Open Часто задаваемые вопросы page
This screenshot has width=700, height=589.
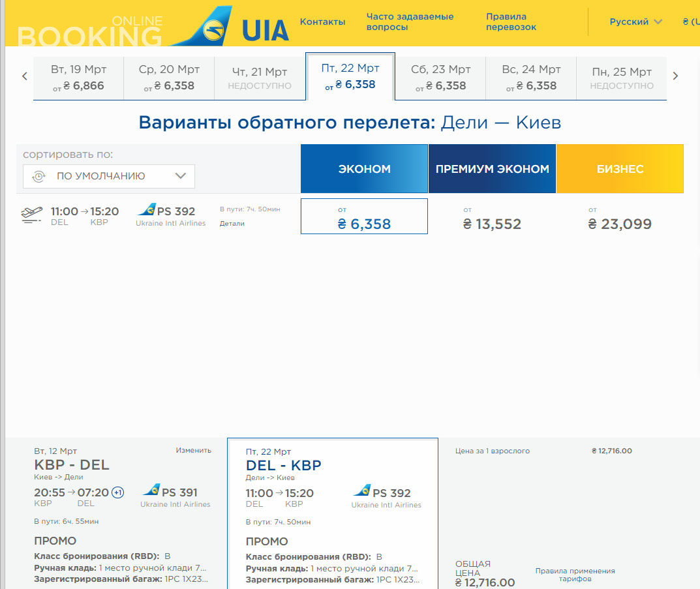(410, 22)
